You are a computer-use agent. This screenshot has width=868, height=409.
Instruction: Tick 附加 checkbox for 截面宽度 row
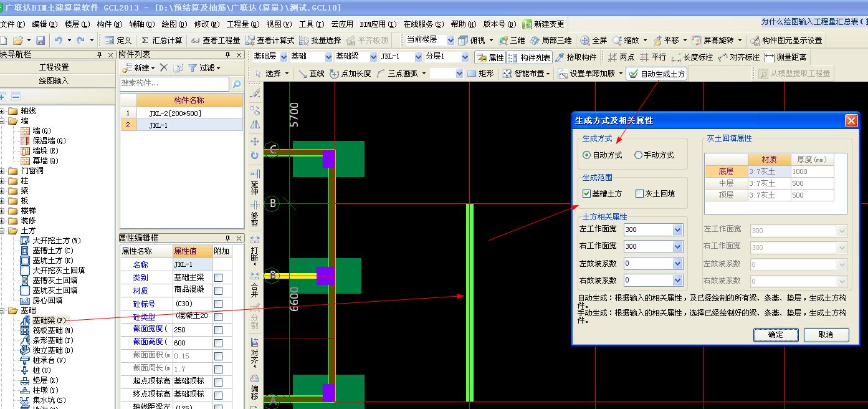point(219,329)
